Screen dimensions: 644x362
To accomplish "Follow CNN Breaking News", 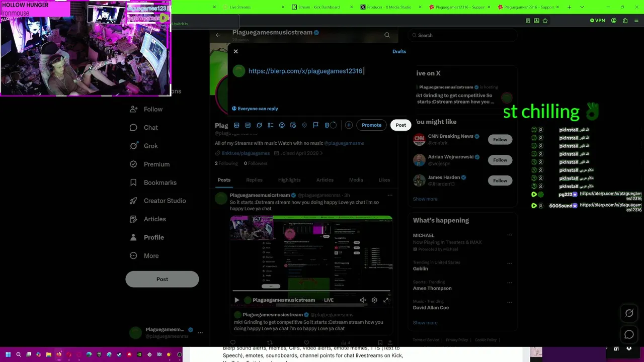I will tap(500, 140).
